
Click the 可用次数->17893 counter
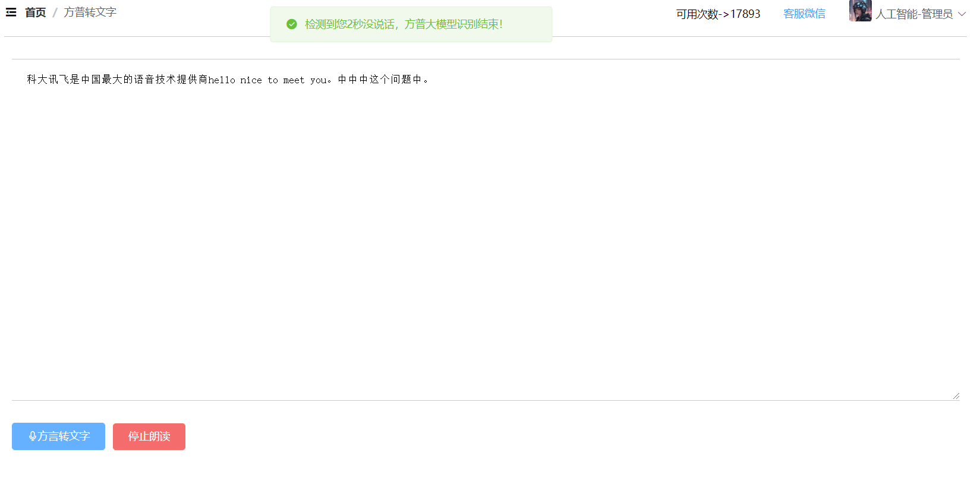click(718, 14)
